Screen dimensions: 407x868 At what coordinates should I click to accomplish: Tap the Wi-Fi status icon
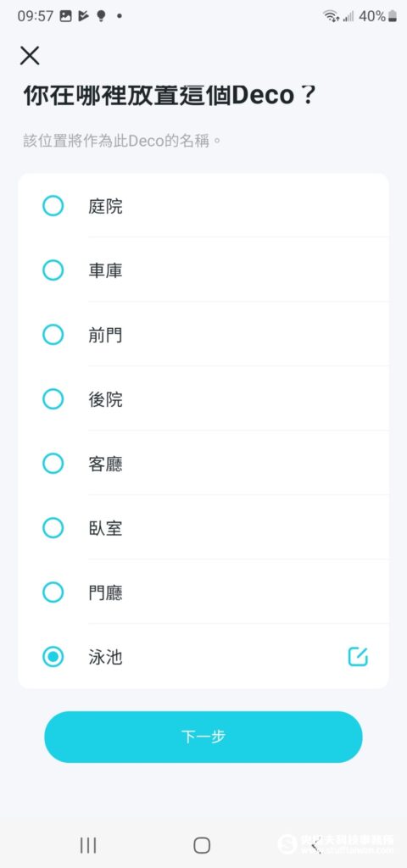coord(331,16)
